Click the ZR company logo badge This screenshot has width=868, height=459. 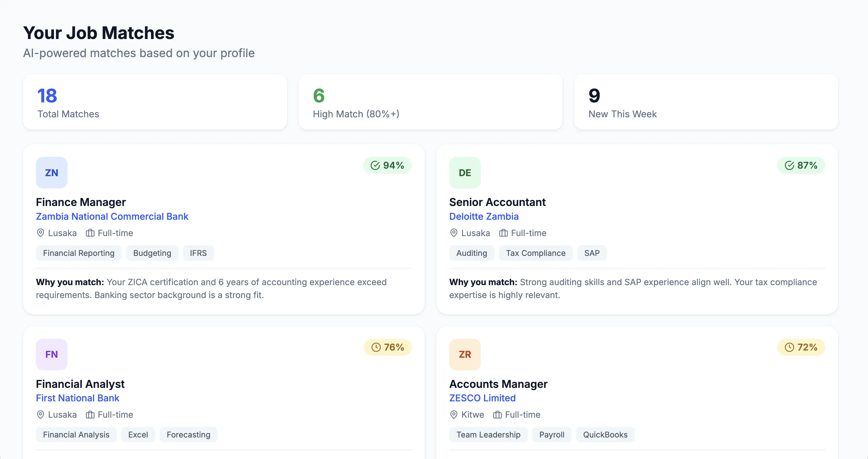pyautogui.click(x=465, y=354)
